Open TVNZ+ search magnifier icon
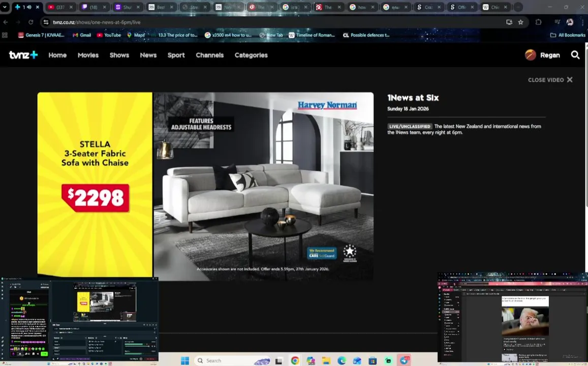Screen dimensions: 588x366 click(x=575, y=55)
